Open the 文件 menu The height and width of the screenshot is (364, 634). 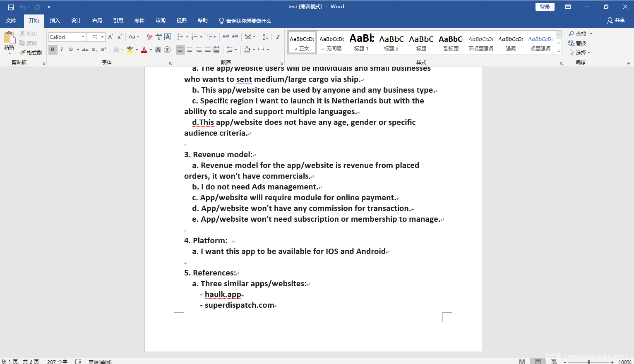pyautogui.click(x=11, y=21)
